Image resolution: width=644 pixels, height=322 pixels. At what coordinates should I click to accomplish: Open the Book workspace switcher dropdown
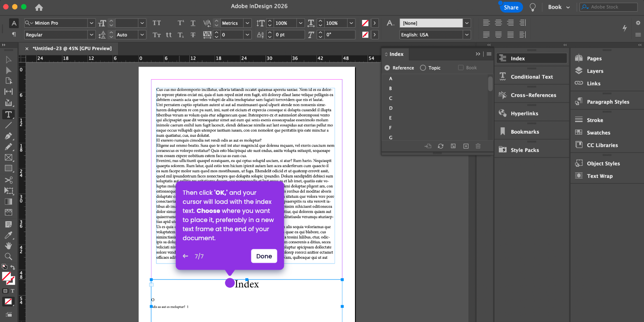(x=559, y=7)
